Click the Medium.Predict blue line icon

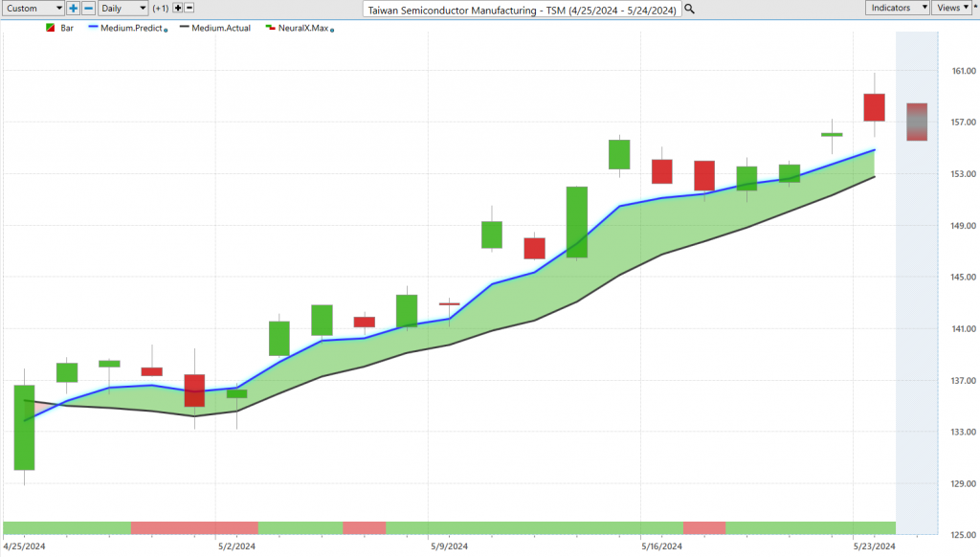click(x=95, y=29)
